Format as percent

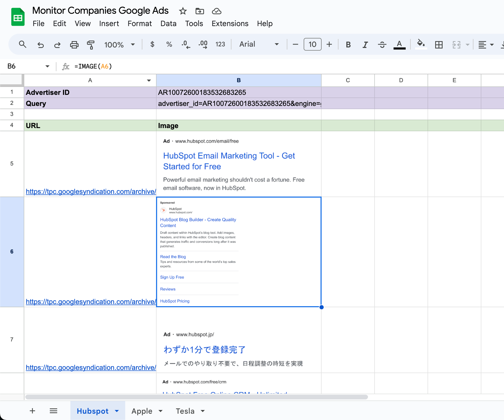(x=169, y=44)
